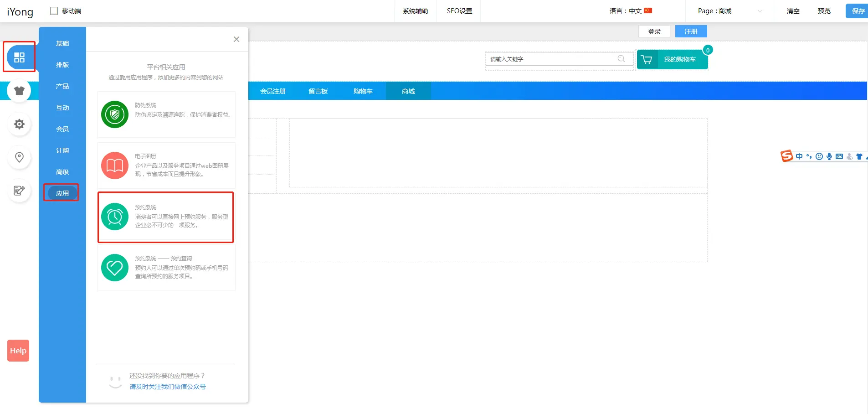Change language via 语言 中文 selector
This screenshot has width=868, height=414.
(x=631, y=11)
